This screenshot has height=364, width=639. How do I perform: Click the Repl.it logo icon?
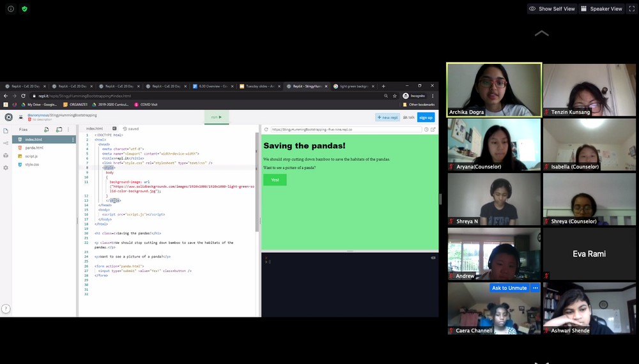(8, 117)
